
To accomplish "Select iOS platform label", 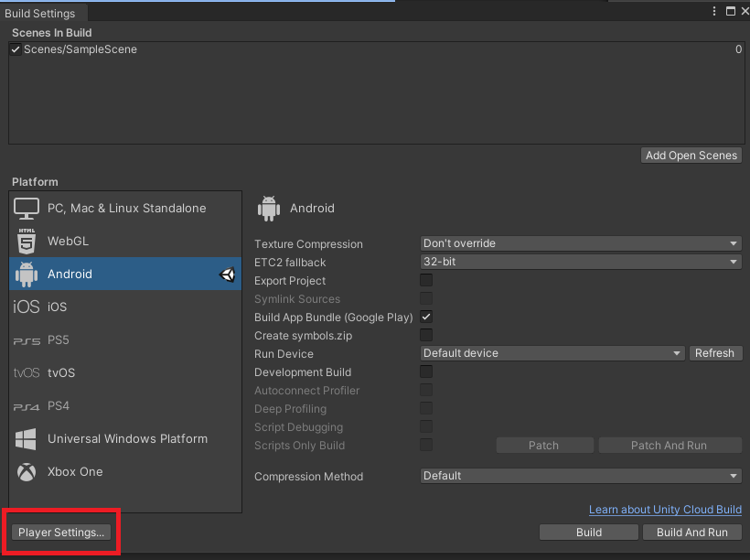I will point(57,307).
